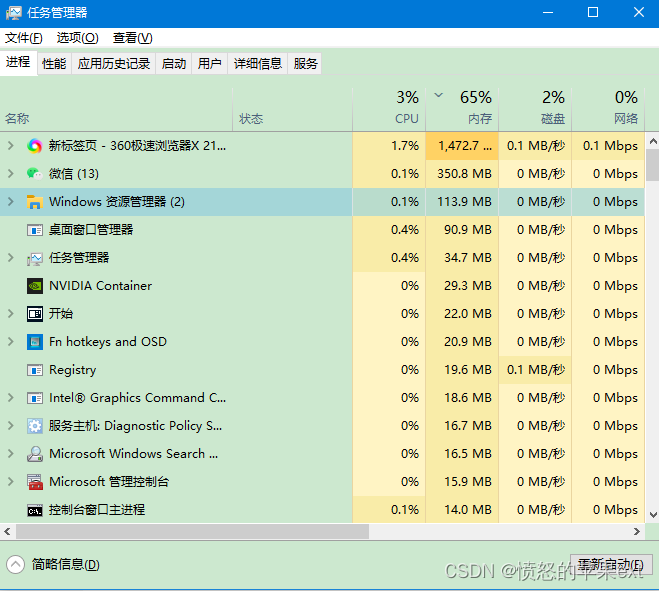The height and width of the screenshot is (591, 659).
Task: Switch to the 启动 tab
Action: click(174, 64)
